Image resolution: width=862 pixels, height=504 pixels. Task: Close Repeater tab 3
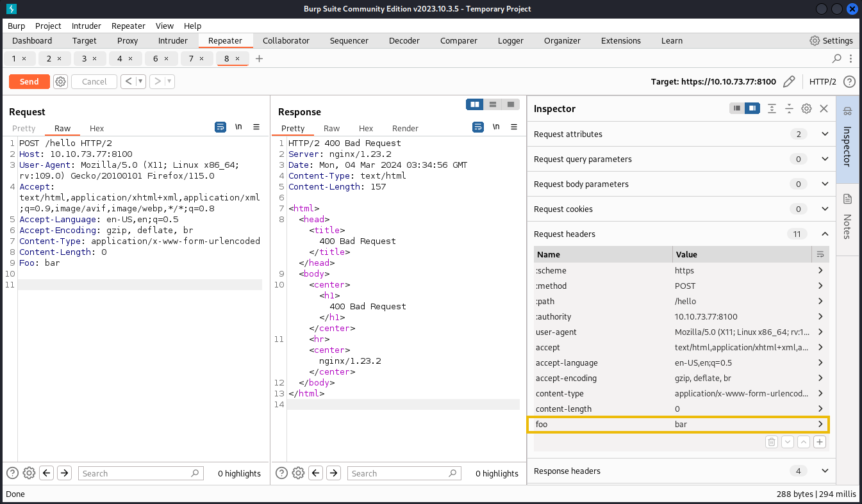94,58
